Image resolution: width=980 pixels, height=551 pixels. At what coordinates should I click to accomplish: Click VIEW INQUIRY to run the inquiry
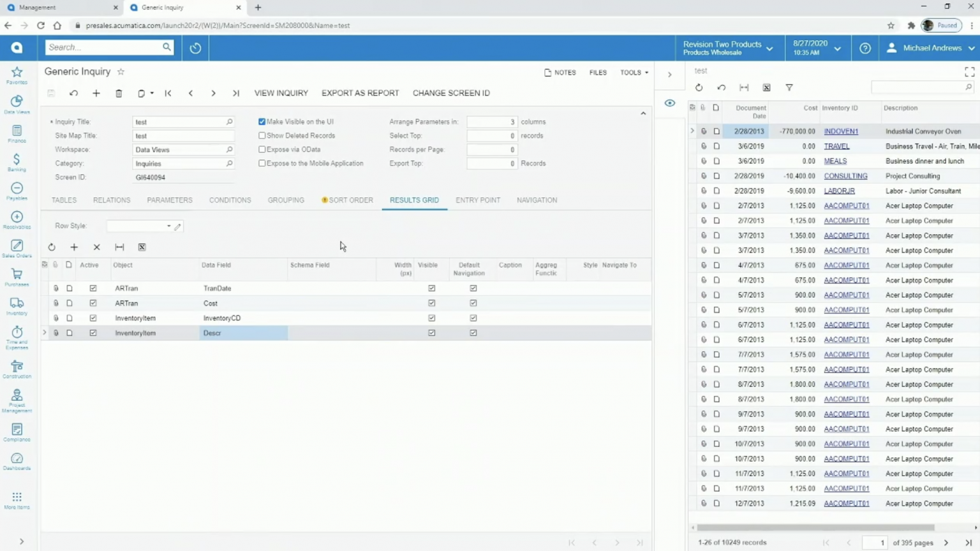[x=281, y=93]
